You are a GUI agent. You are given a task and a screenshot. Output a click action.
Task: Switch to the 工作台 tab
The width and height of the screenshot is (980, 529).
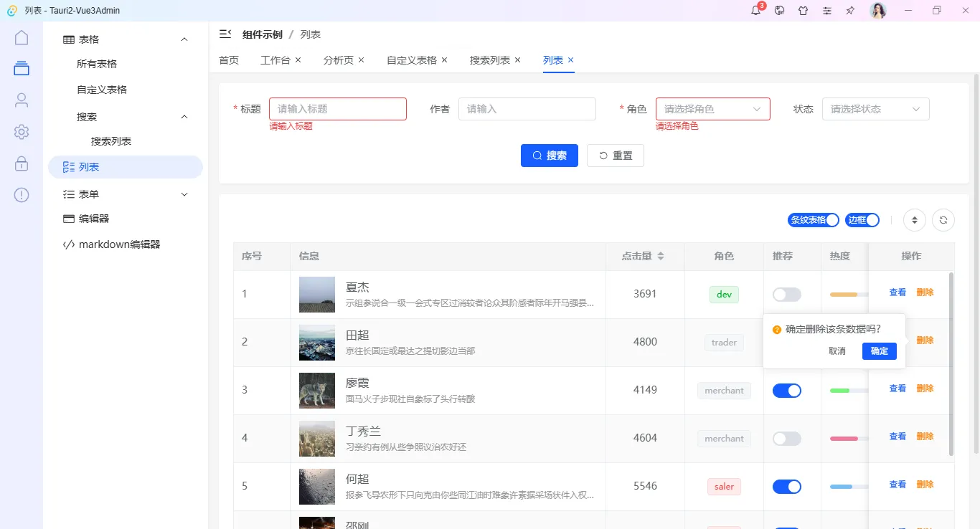(275, 60)
